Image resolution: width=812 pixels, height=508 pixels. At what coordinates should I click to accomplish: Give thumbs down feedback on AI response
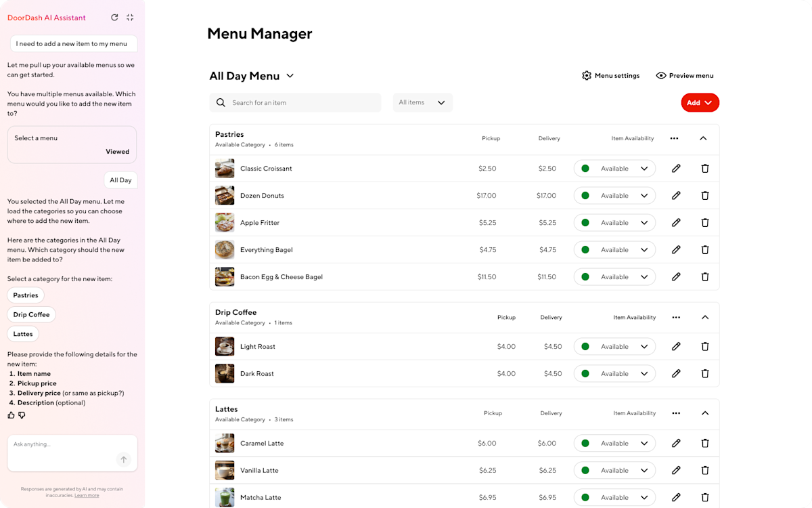pos(22,415)
